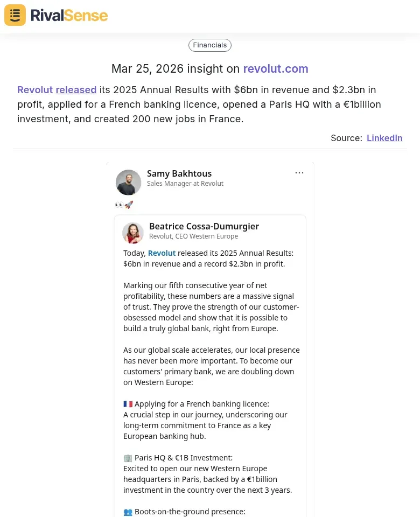This screenshot has width=420, height=517.
Task: Click the Sales Manager at Revolut subtitle
Action: [185, 184]
